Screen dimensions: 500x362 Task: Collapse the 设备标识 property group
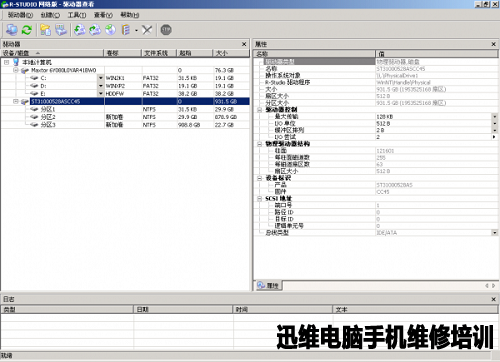259,178
